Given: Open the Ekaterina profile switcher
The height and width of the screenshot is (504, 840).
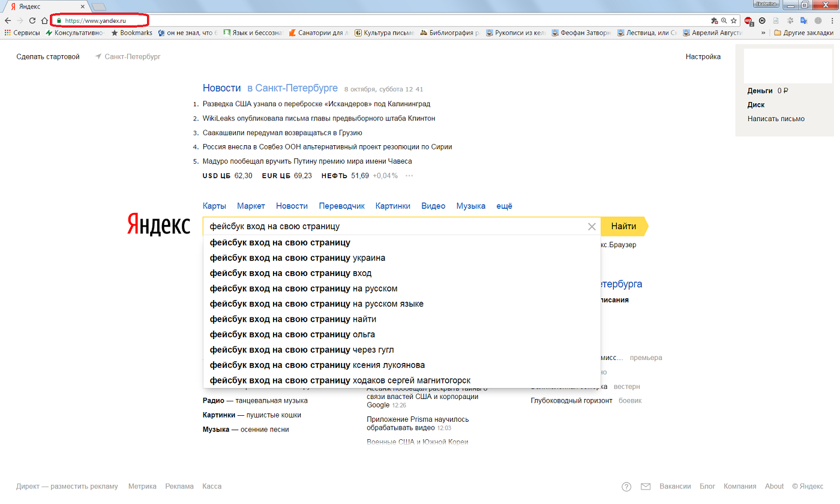Looking at the screenshot, I should tap(766, 4).
